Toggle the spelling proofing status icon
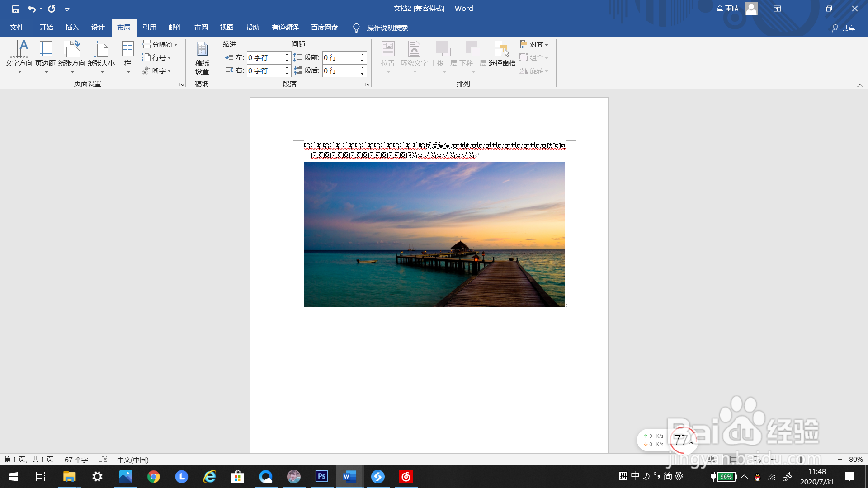This screenshot has width=868, height=488. [x=103, y=459]
